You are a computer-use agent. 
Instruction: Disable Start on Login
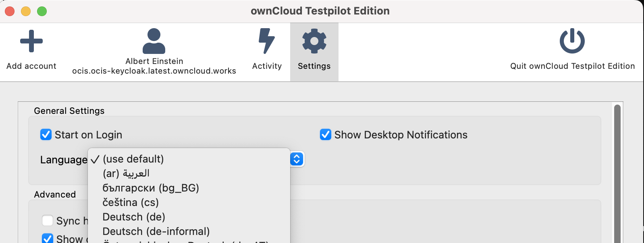click(46, 134)
